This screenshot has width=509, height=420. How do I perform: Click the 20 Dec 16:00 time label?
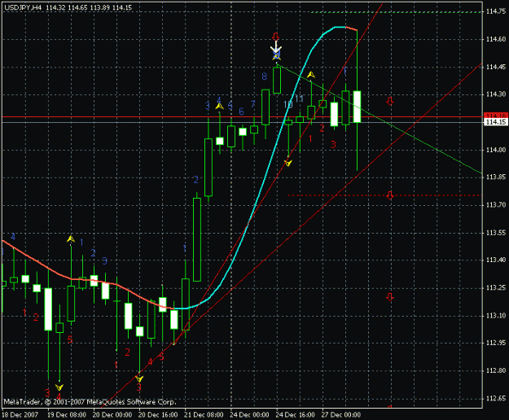tap(159, 415)
